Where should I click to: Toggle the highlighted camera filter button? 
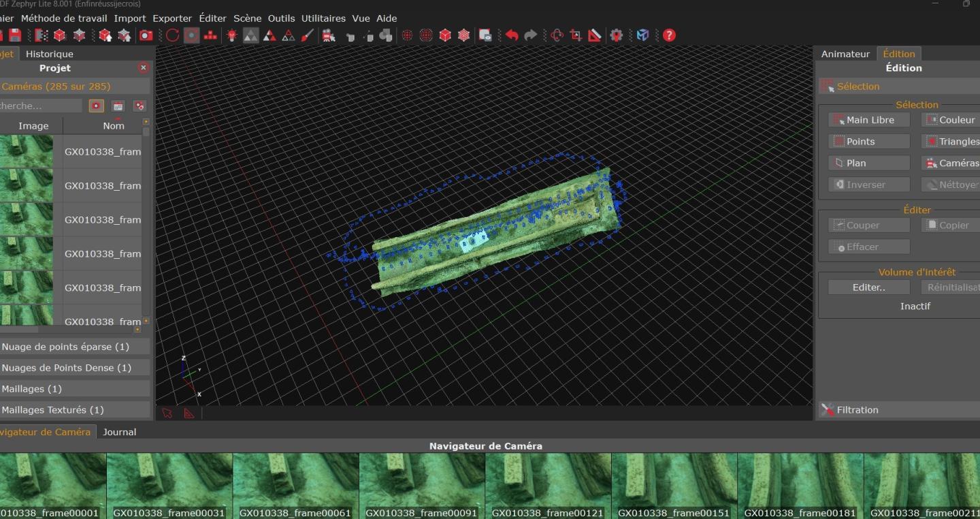[x=96, y=106]
